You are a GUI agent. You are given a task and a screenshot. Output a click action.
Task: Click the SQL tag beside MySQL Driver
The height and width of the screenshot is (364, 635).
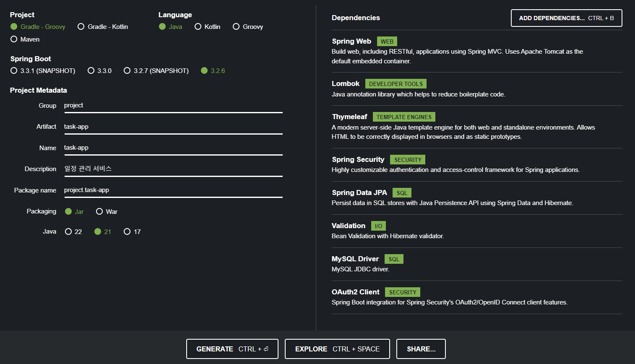394,259
